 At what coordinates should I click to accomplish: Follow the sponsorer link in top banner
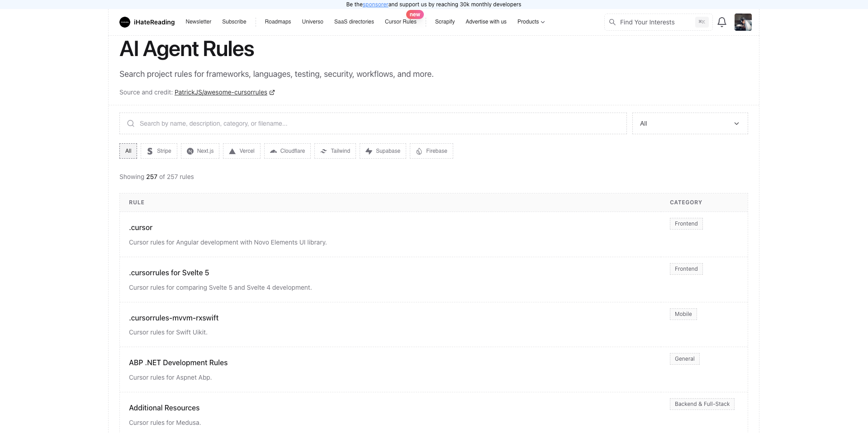(x=375, y=5)
